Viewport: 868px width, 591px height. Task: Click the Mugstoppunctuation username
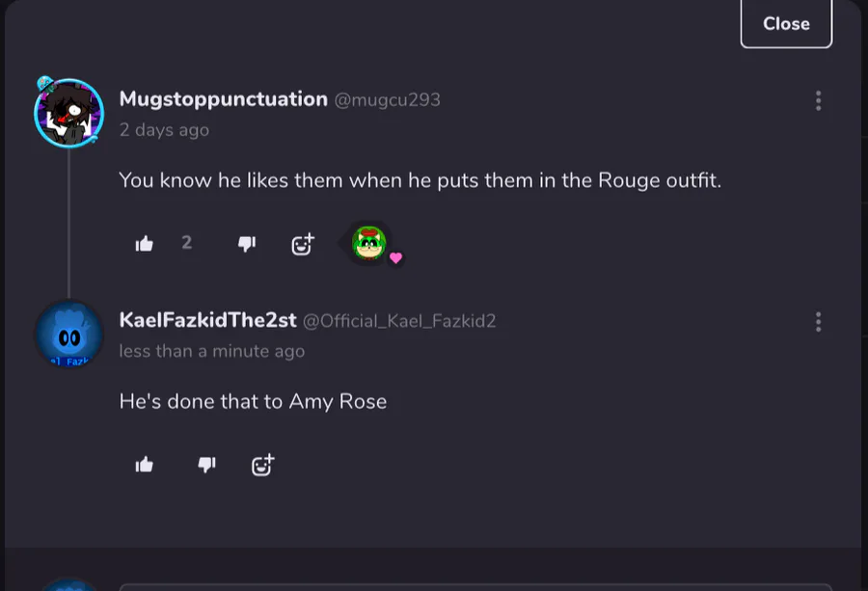pyautogui.click(x=223, y=99)
